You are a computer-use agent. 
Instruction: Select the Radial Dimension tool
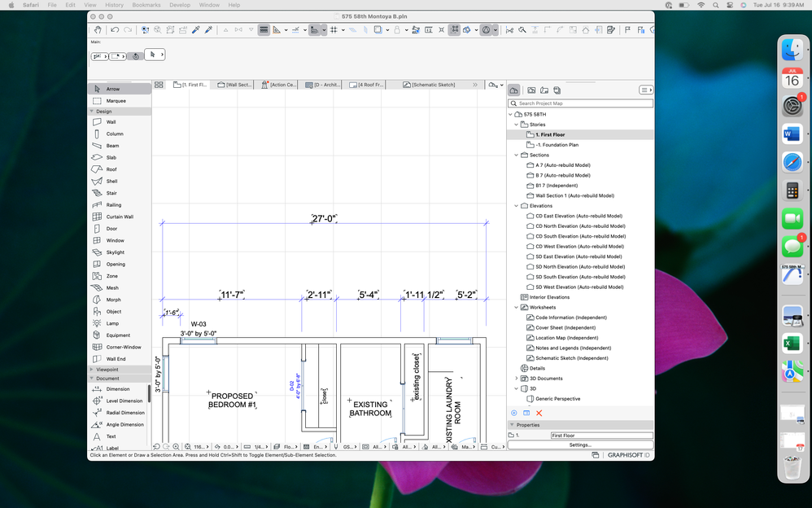point(124,413)
